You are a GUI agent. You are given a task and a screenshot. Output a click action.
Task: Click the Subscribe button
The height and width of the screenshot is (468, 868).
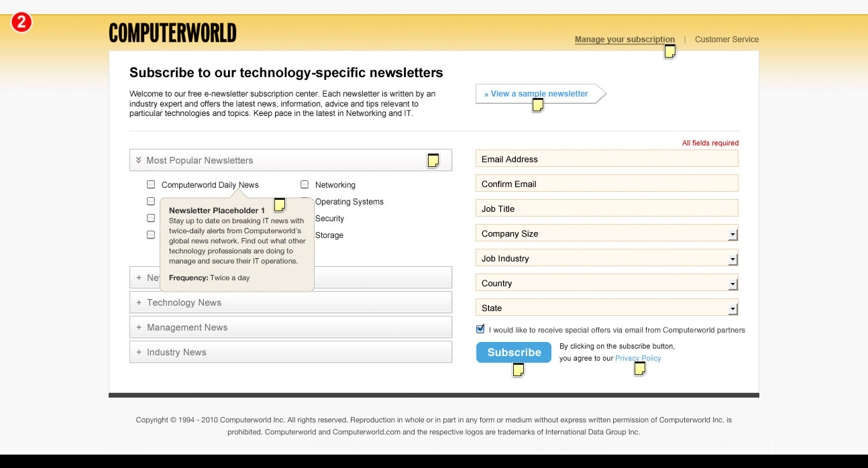514,353
